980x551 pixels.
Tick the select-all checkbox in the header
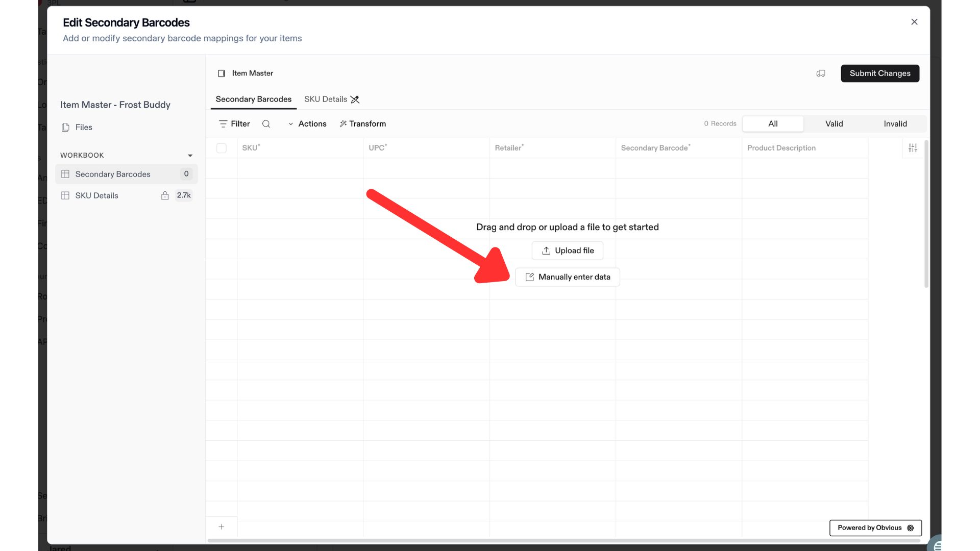coord(222,148)
